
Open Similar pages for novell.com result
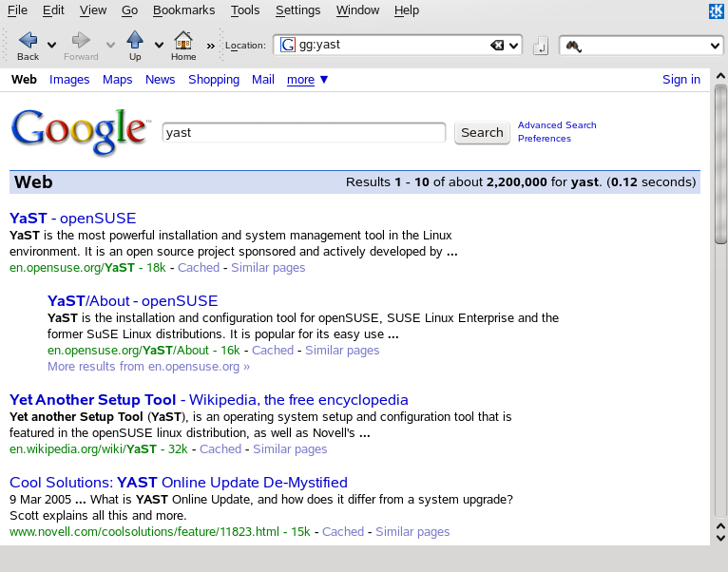click(412, 531)
